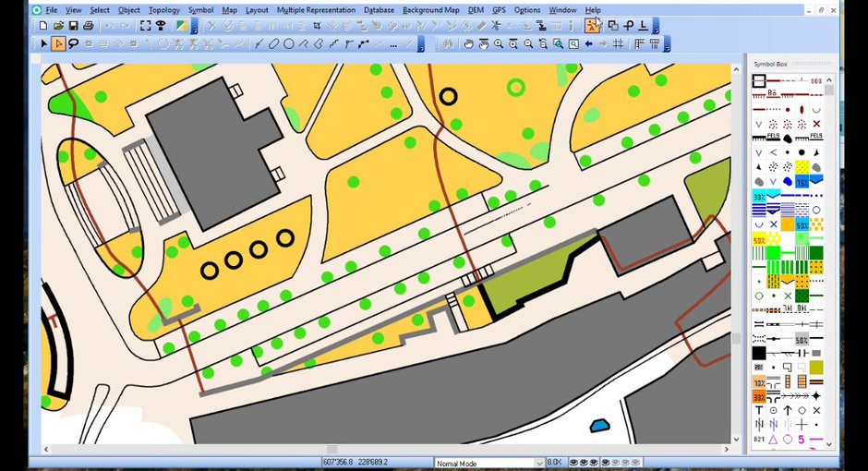Open the Background Map menu
868x471 pixels.
pos(430,10)
